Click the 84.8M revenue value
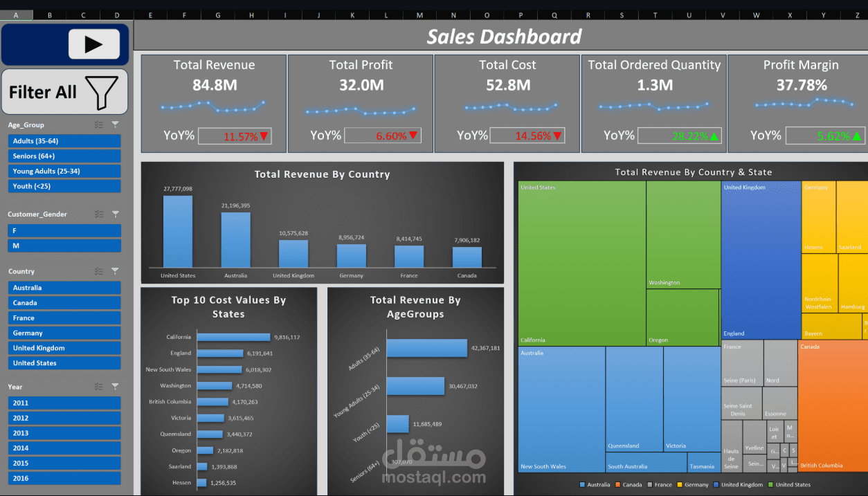Screen dimensions: 868x496 click(214, 85)
